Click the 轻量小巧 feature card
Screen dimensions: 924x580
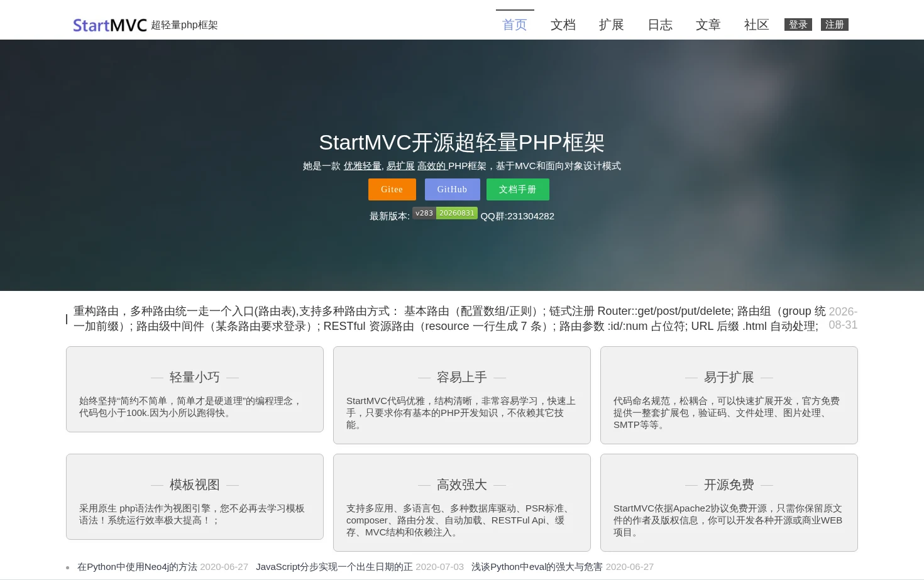tap(195, 389)
